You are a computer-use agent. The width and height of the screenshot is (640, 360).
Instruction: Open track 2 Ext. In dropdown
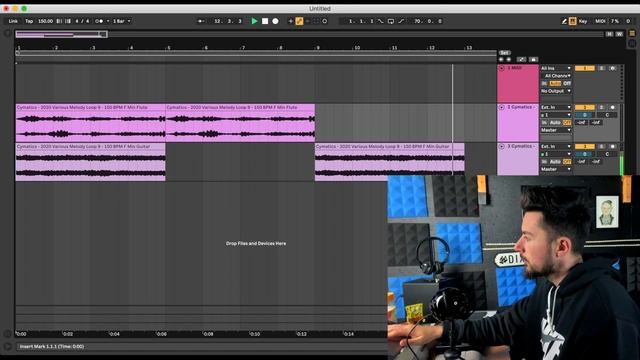[556, 107]
